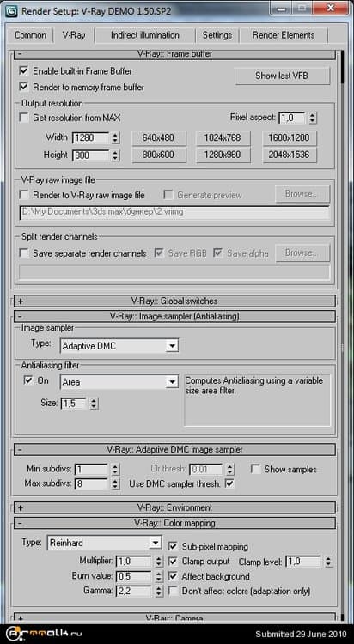The image size is (354, 644).
Task: Uncheck Sub-pixel mapping option
Action: click(173, 547)
